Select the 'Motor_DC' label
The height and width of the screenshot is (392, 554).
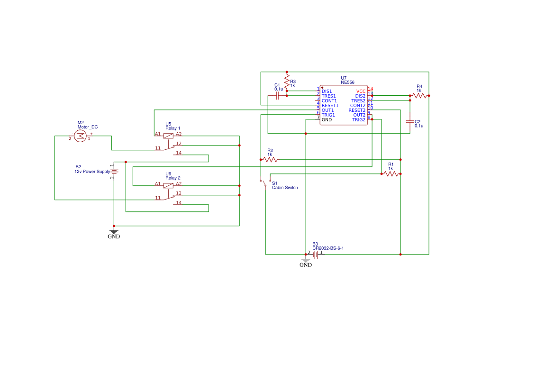click(88, 127)
